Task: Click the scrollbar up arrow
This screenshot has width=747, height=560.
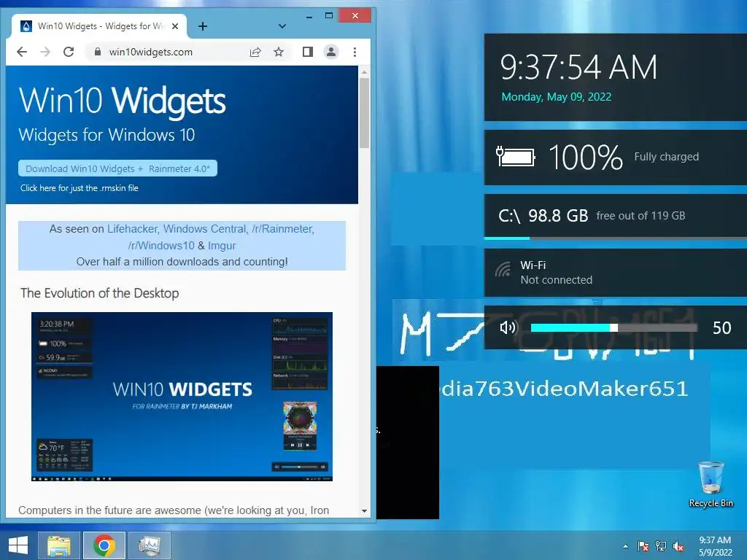Action: [x=365, y=72]
